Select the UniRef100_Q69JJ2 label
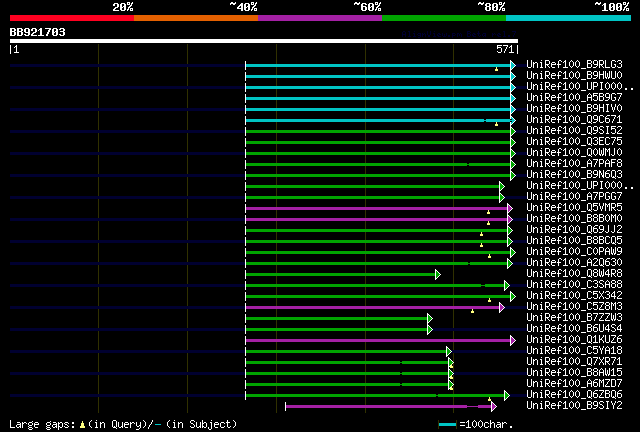Screen dimensions: 640x432 [574, 230]
